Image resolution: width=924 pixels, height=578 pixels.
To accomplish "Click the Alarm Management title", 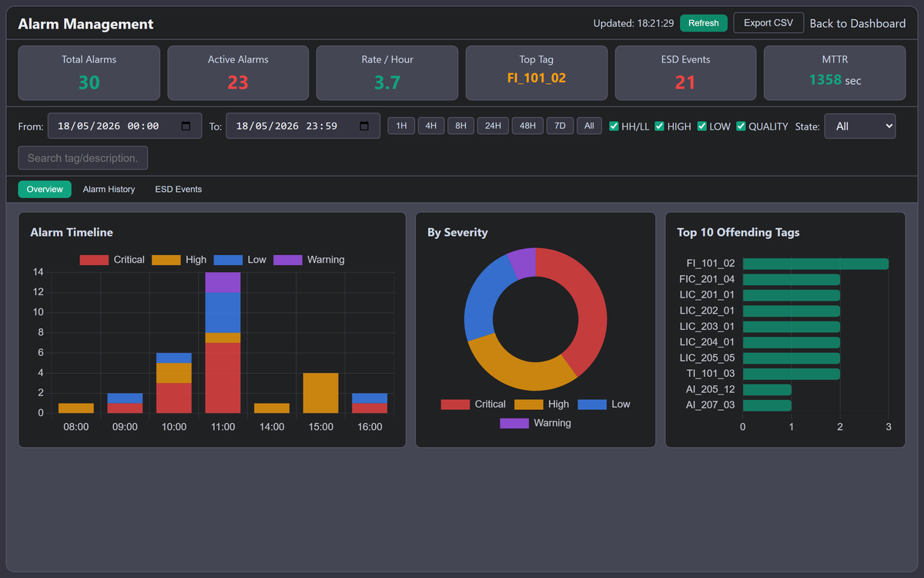I will [x=86, y=24].
